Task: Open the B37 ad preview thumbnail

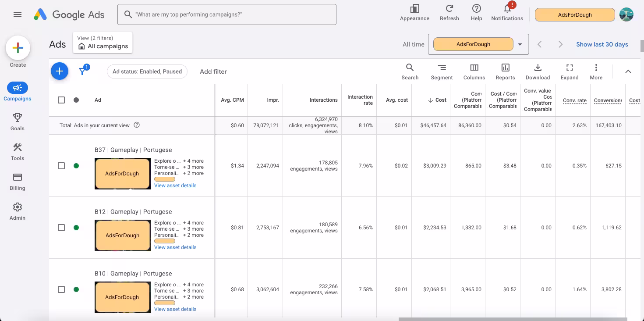Action: (122, 174)
